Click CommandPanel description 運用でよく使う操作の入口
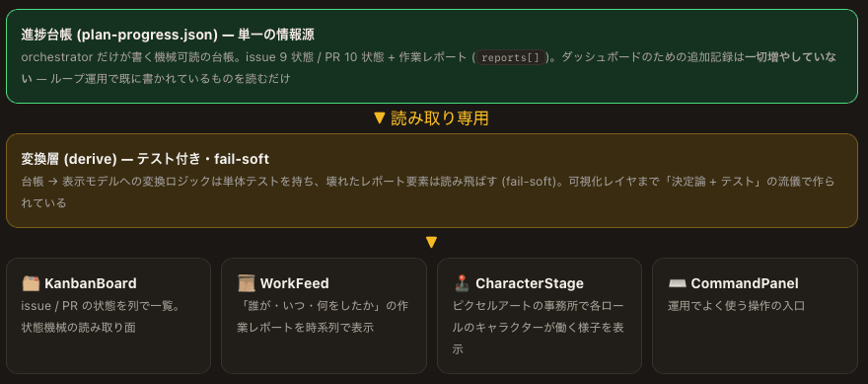 point(736,305)
